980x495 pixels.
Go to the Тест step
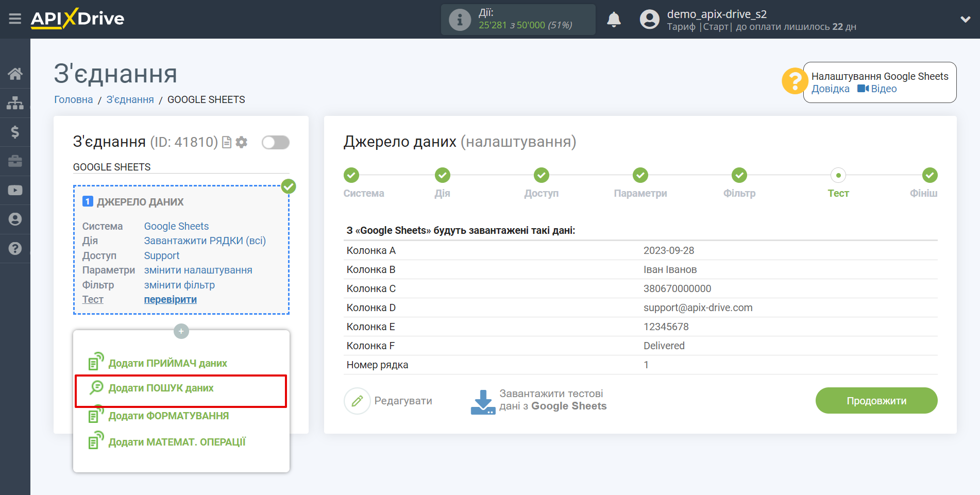click(838, 175)
